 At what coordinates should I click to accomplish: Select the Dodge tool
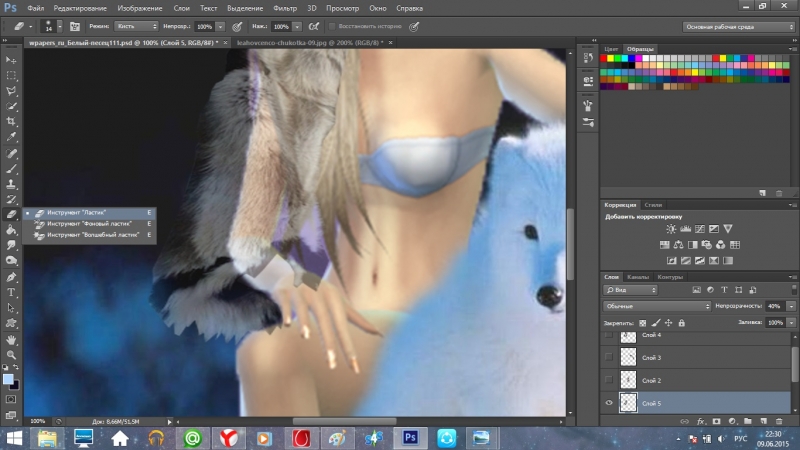click(x=11, y=261)
